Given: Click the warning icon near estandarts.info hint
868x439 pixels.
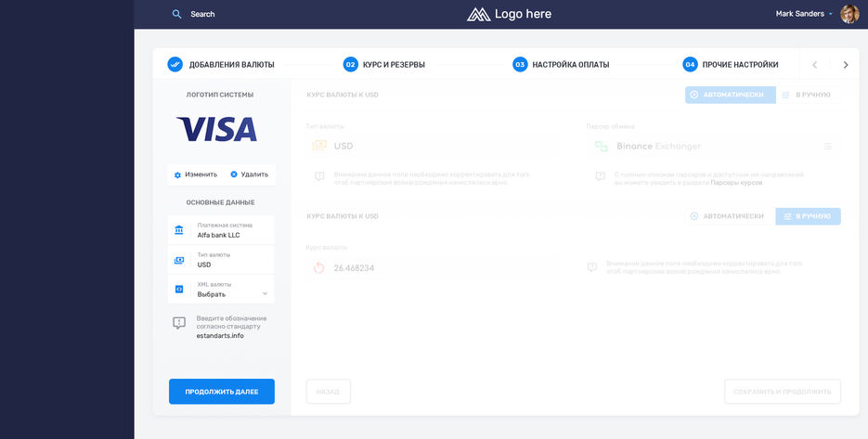Looking at the screenshot, I should (179, 323).
